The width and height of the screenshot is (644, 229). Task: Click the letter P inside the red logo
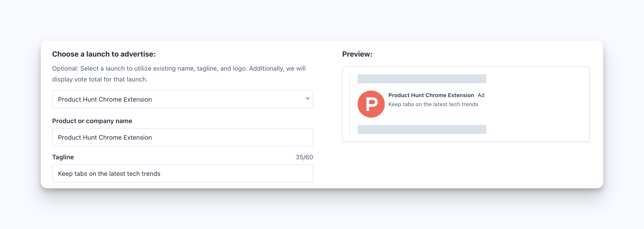(x=371, y=104)
